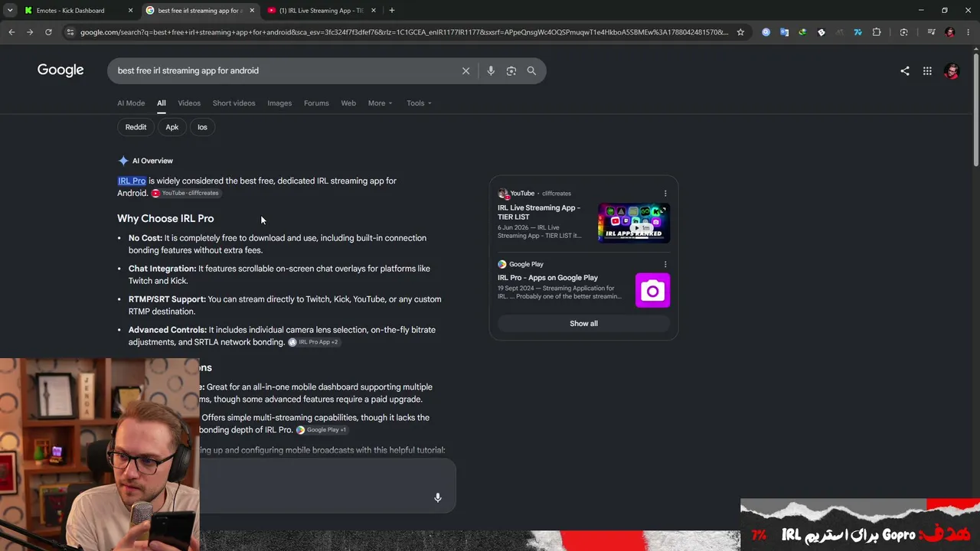Open the tab search dropdown arrow
The width and height of the screenshot is (980, 551).
click(x=10, y=11)
